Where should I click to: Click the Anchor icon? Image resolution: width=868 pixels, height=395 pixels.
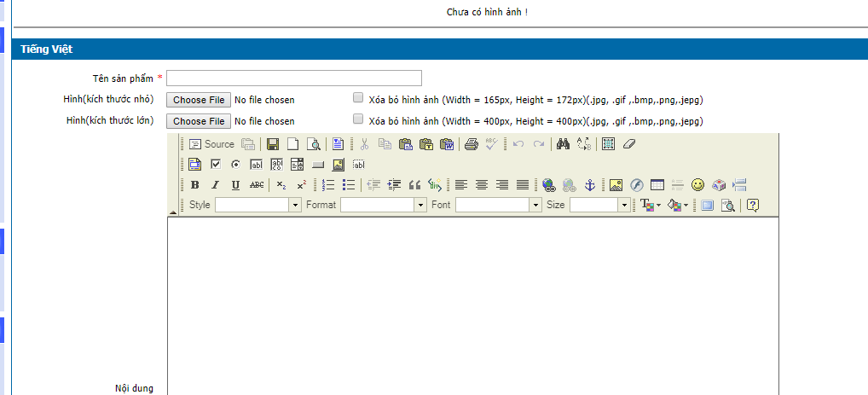coord(589,184)
